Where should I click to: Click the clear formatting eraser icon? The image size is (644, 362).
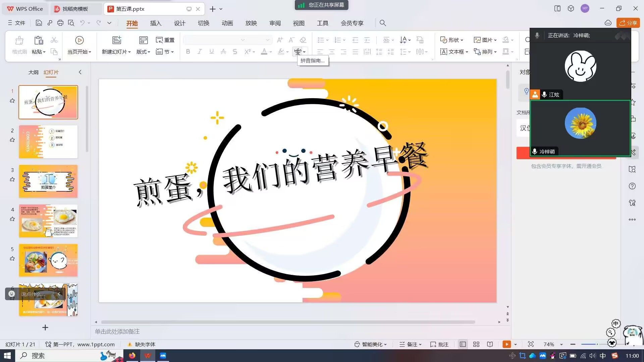303,40
